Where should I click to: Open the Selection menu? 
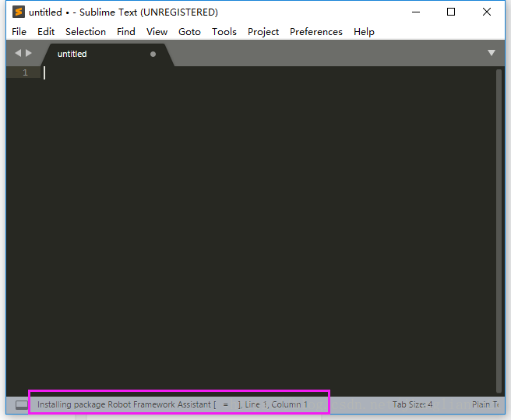(x=86, y=32)
